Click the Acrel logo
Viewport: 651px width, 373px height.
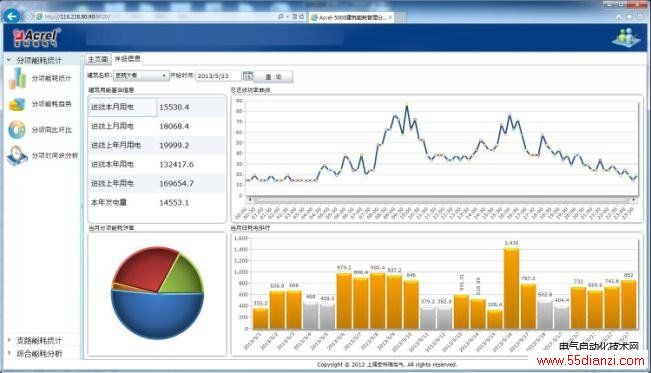[x=37, y=38]
